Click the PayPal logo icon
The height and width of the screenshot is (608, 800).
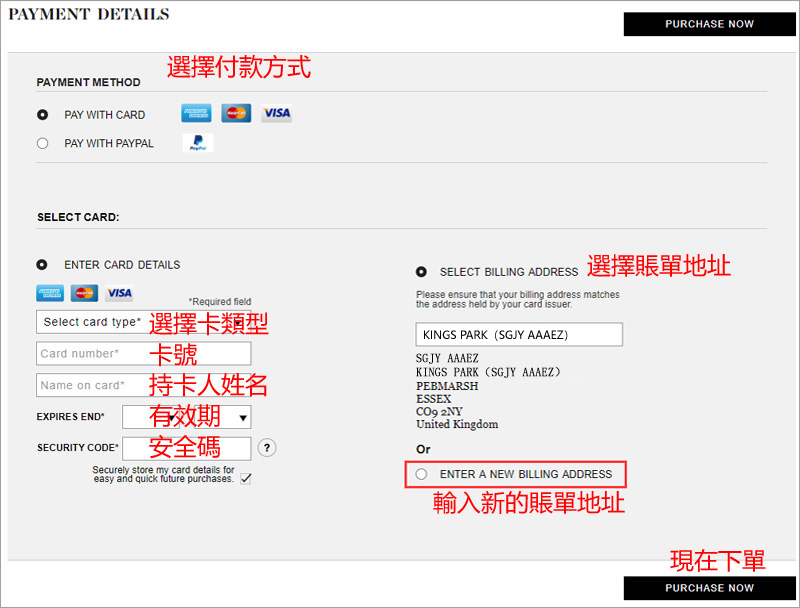[198, 143]
